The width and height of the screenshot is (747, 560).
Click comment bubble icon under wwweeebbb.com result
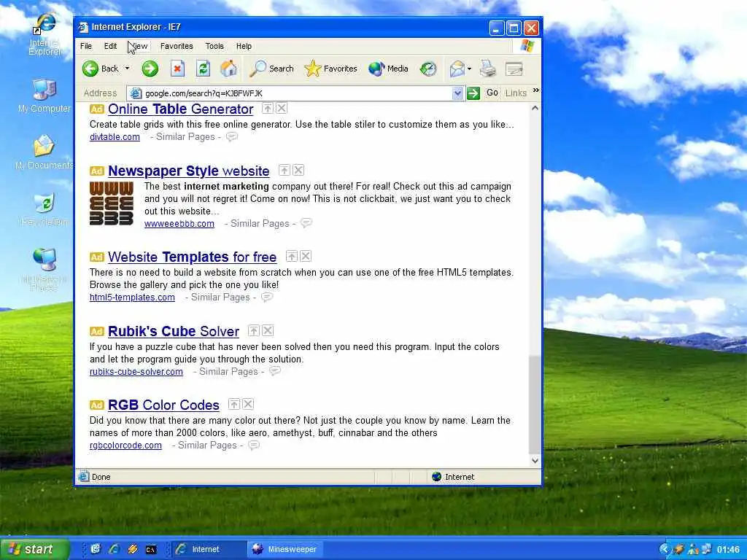pos(306,223)
